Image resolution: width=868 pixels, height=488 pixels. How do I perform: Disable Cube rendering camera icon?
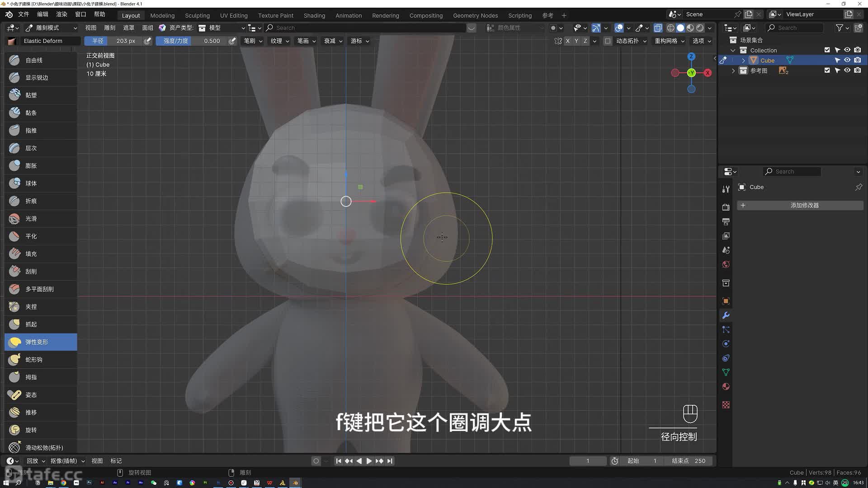(858, 60)
